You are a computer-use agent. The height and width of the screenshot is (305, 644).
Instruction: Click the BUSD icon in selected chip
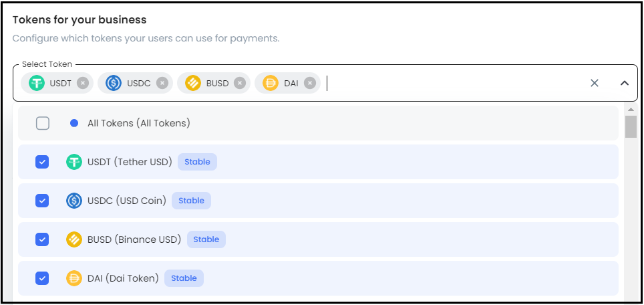[x=193, y=83]
